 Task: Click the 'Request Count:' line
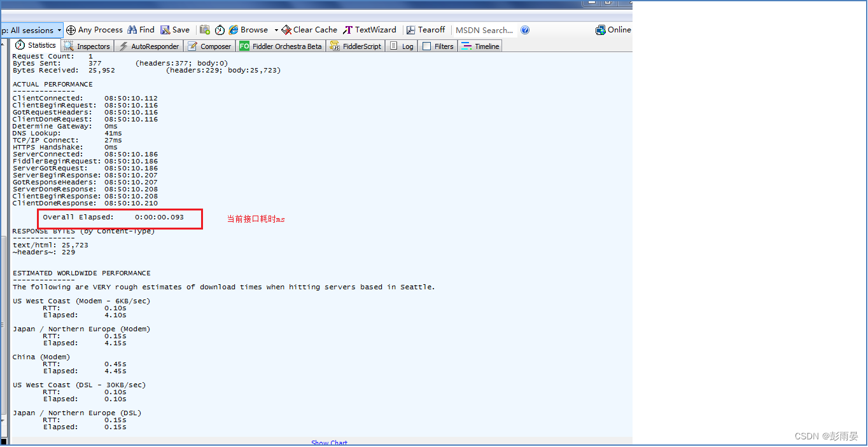(x=52, y=56)
